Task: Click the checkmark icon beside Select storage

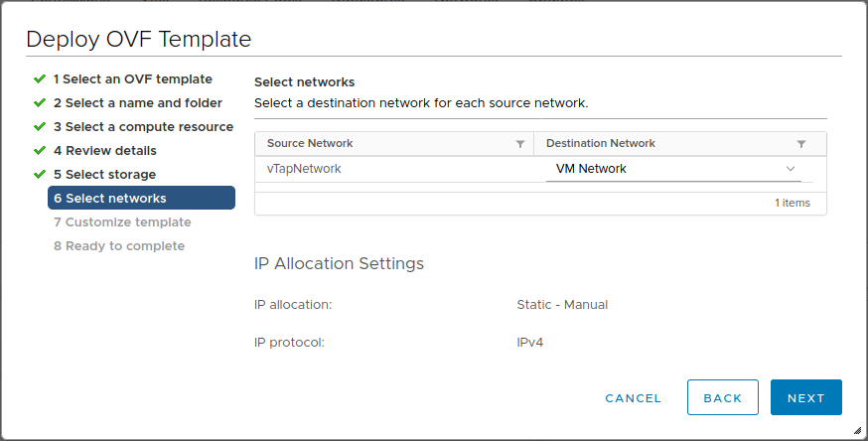Action: coord(39,174)
